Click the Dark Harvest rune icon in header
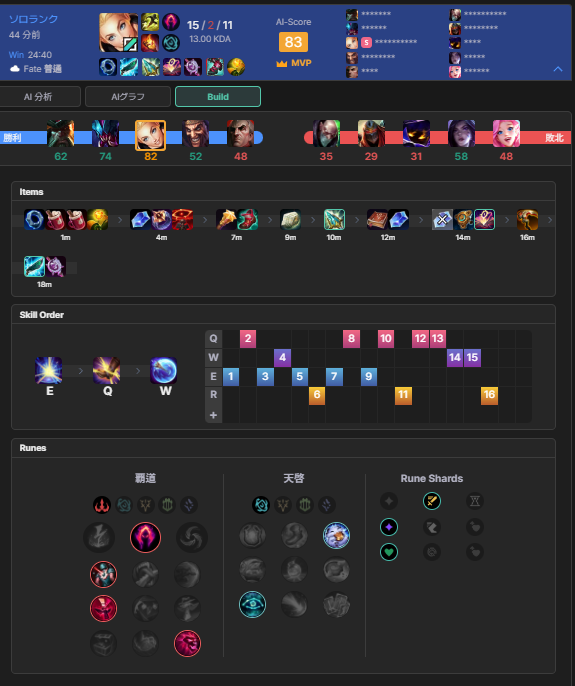This screenshot has height=686, width=575. (171, 22)
